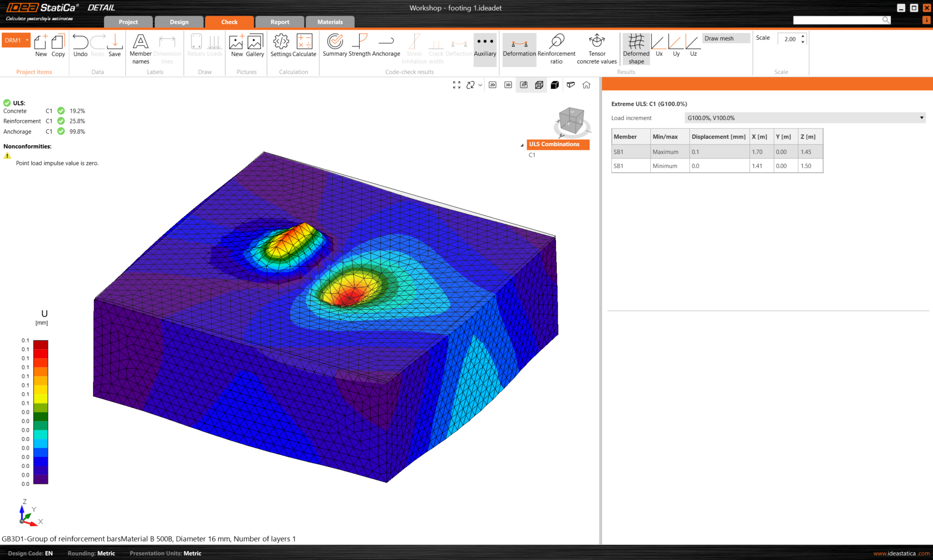
Task: Switch to the Report tab
Action: click(280, 22)
